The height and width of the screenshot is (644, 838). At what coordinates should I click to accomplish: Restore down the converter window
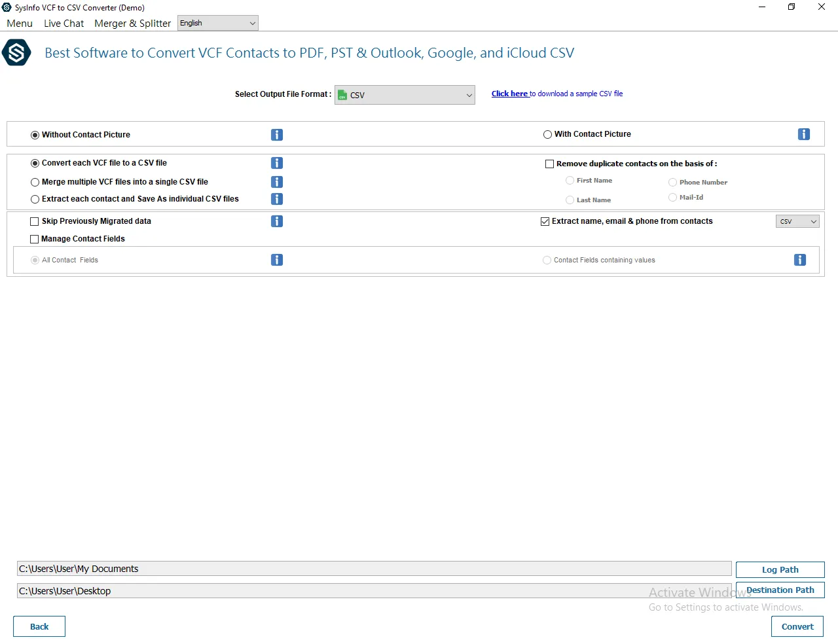(x=792, y=7)
